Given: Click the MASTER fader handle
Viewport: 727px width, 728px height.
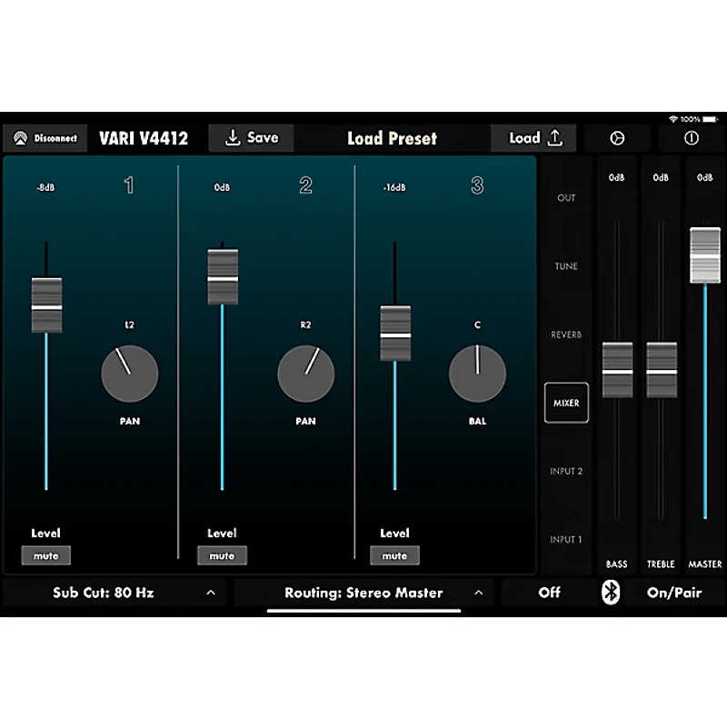Looking at the screenshot, I should pos(705,254).
